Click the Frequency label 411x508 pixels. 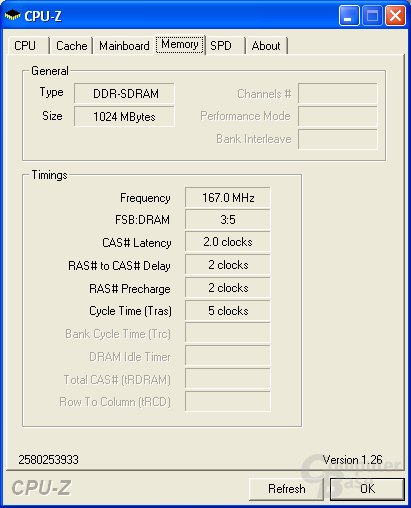[x=145, y=198]
